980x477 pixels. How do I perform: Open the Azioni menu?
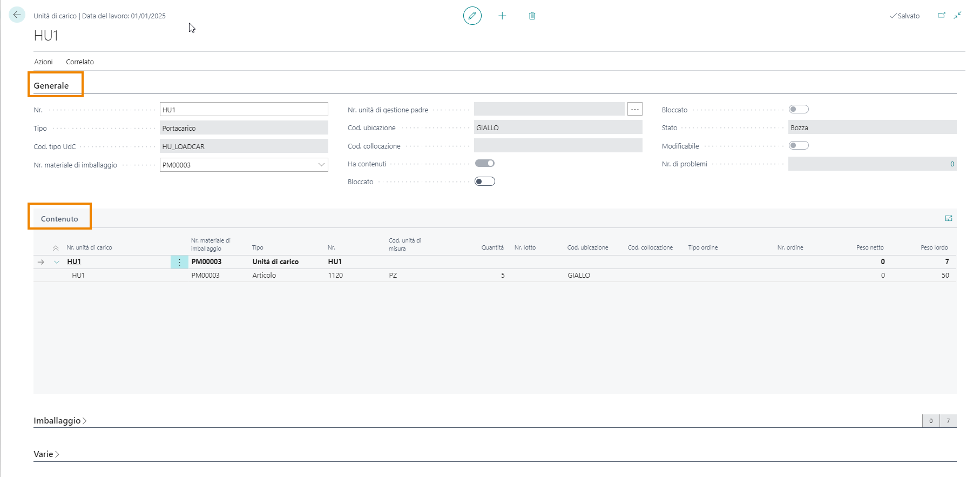click(x=44, y=62)
